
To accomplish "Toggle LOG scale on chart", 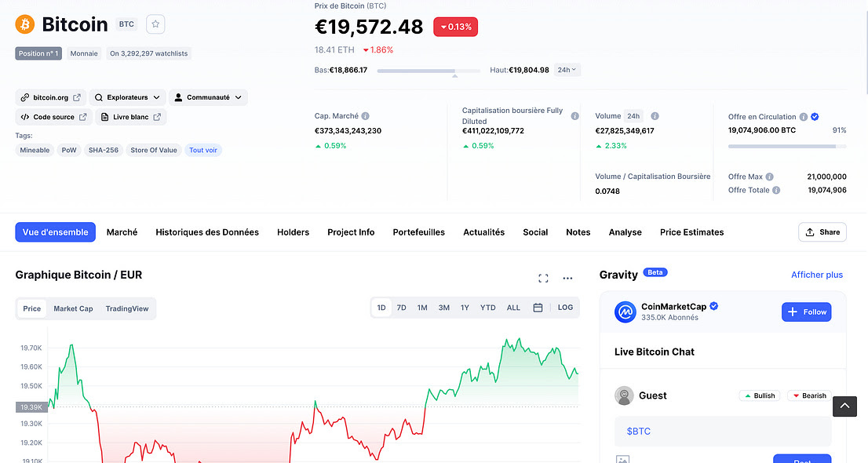I will pyautogui.click(x=565, y=308).
